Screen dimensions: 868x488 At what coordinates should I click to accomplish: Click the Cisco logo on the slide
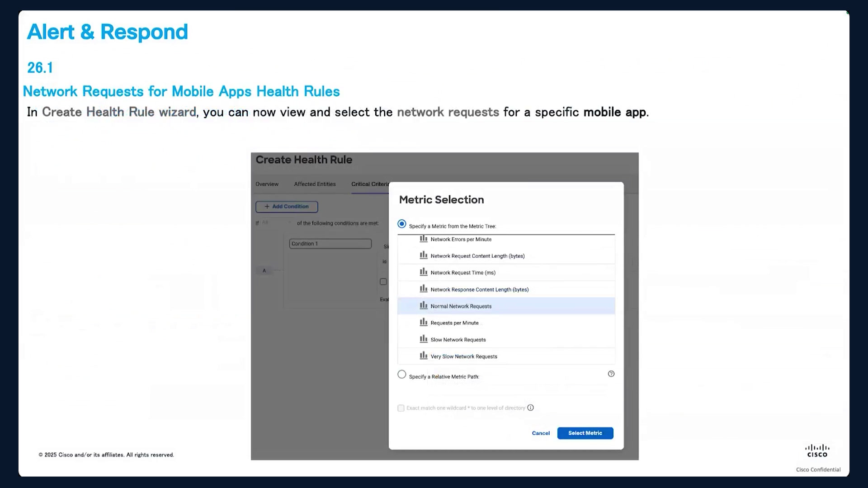click(817, 450)
